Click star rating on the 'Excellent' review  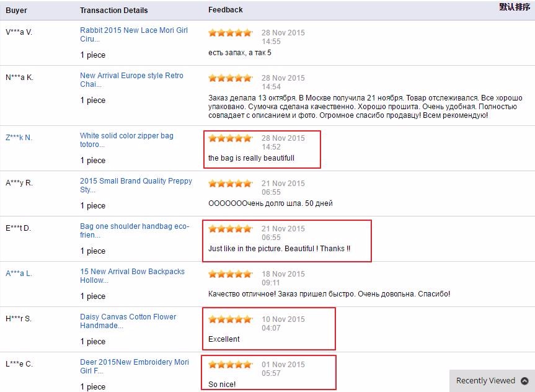(231, 319)
